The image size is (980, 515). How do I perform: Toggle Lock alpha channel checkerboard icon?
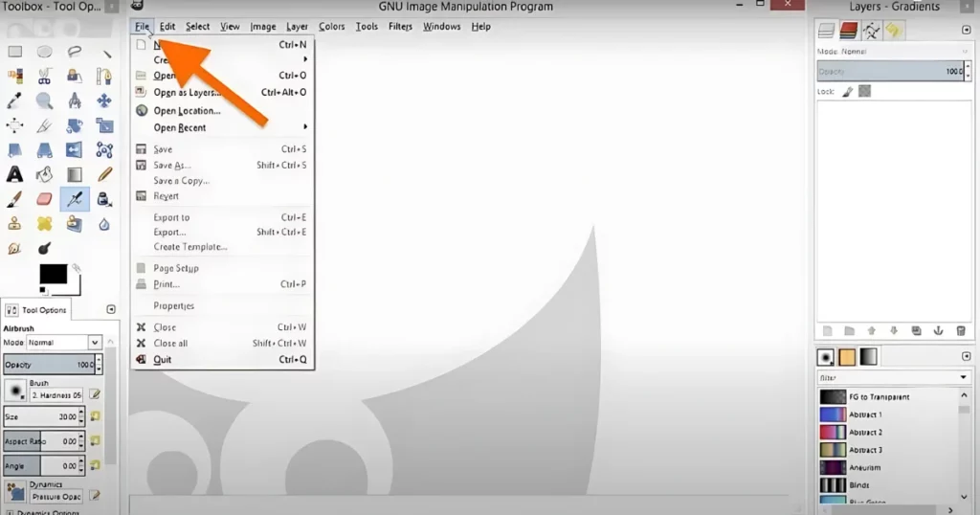(x=864, y=91)
